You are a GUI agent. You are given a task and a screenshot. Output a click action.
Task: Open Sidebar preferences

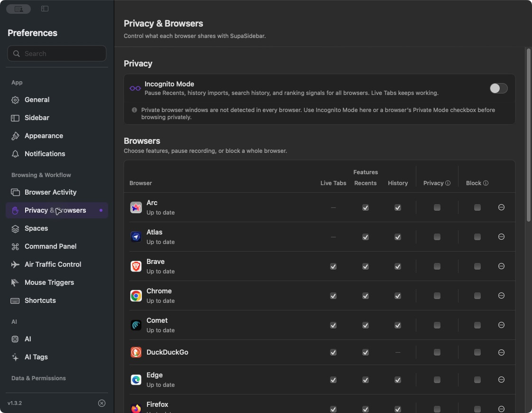click(56, 118)
